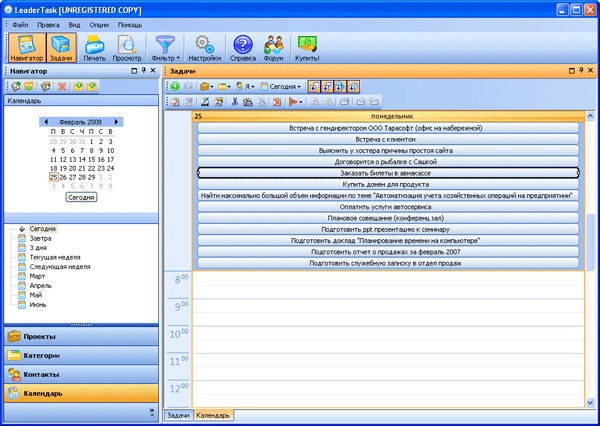Open the Опции menu
Image resolution: width=600 pixels, height=426 pixels.
pos(99,25)
